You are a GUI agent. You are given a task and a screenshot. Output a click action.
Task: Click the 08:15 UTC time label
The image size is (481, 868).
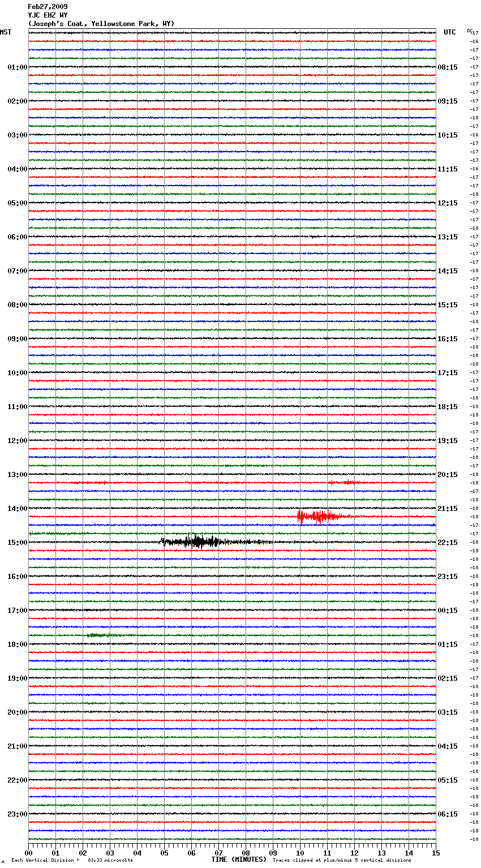[448, 67]
